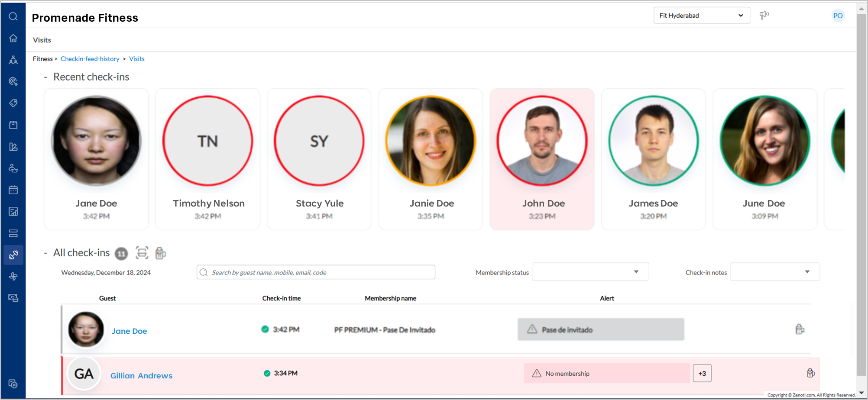Click the Wednesday, December 18, 2024 date

[106, 273]
